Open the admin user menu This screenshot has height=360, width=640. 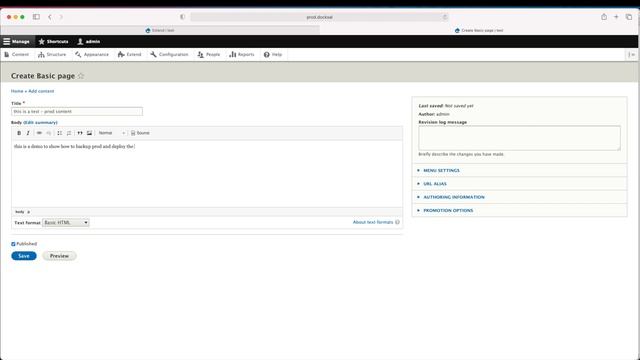point(89,42)
